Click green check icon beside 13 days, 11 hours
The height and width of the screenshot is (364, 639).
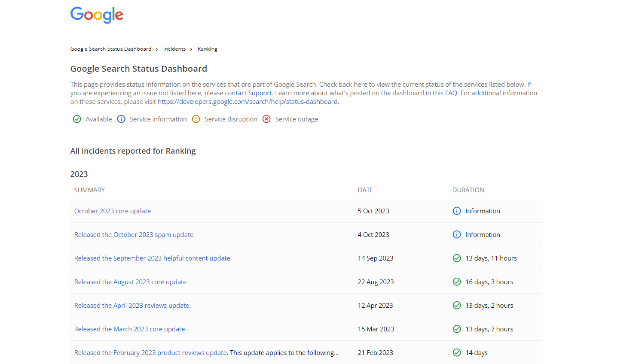tap(457, 258)
